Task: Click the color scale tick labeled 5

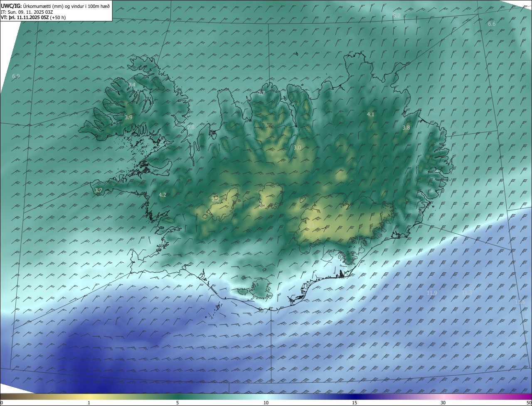Action: pos(177,403)
